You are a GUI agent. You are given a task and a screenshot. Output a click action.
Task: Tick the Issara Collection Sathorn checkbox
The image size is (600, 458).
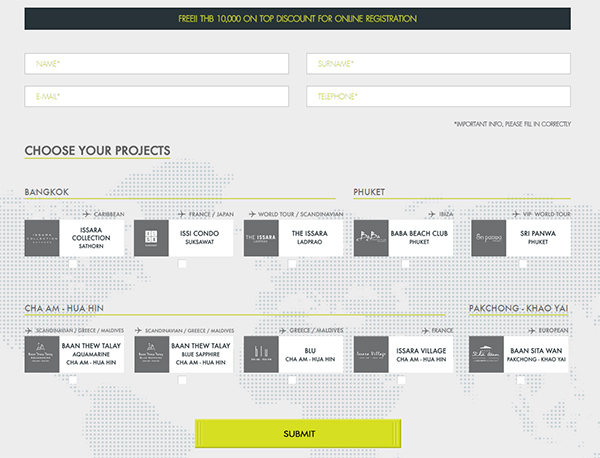[x=73, y=264]
